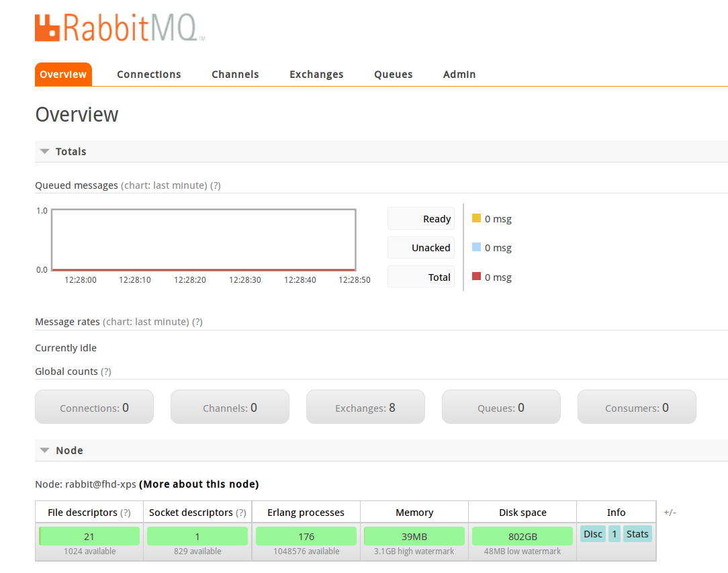The height and width of the screenshot is (573, 728).
Task: Open the Message rates help (?) icon
Action: coord(196,322)
